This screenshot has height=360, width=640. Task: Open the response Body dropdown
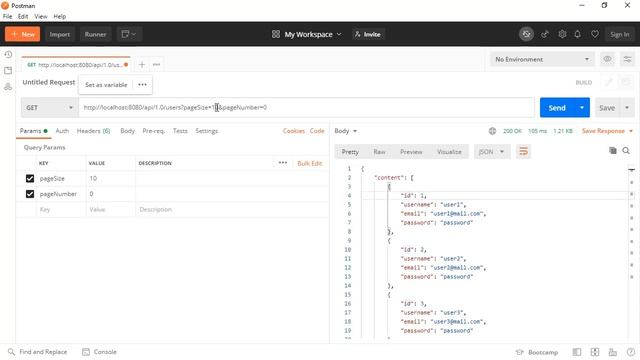point(346,131)
